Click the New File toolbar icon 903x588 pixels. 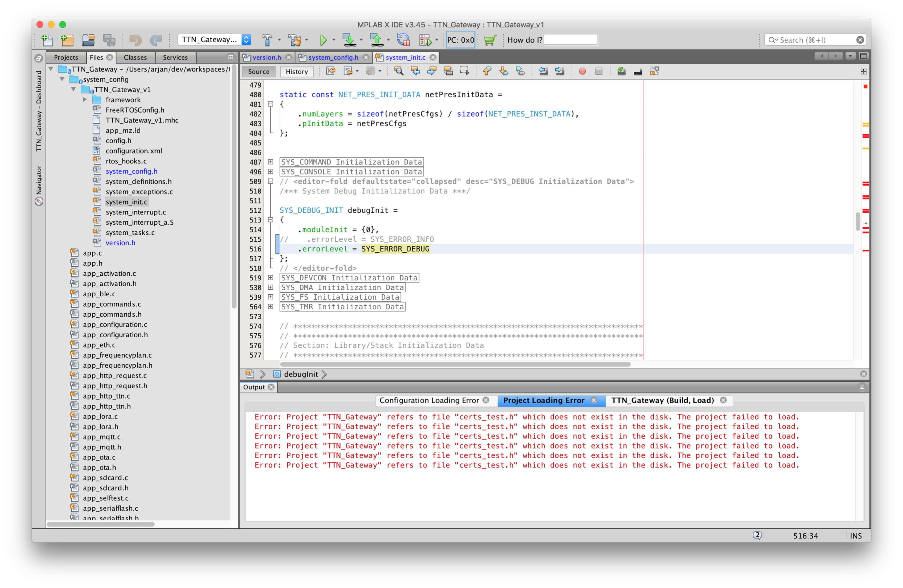coord(47,40)
